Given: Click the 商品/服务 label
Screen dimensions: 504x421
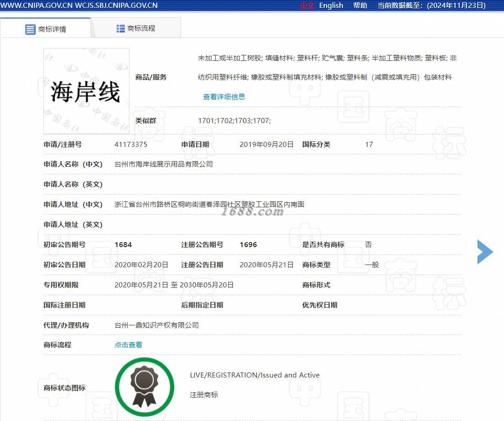Looking at the screenshot, I should pos(151,77).
